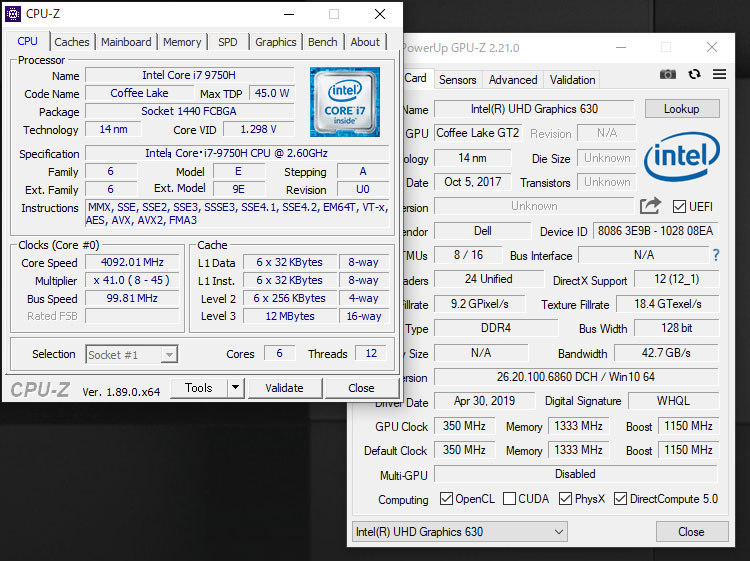Screen dimensions: 750x561
Task: Click the Bus Interface question mark
Action: (716, 255)
